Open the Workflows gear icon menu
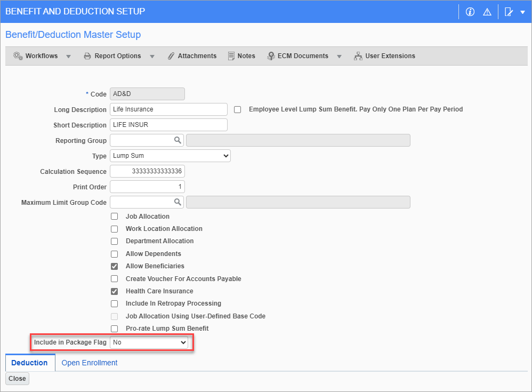The width and height of the screenshot is (532, 392). click(18, 56)
